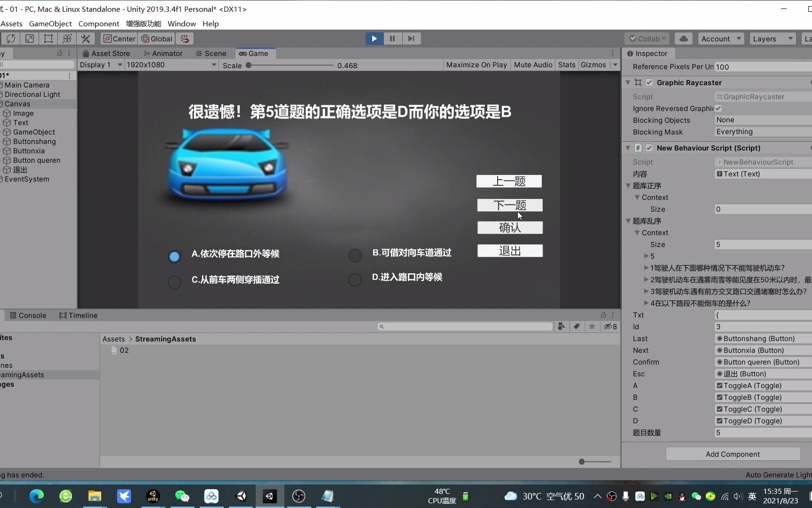
Task: Open Unity cloud services via the cloud icon
Action: click(x=683, y=39)
